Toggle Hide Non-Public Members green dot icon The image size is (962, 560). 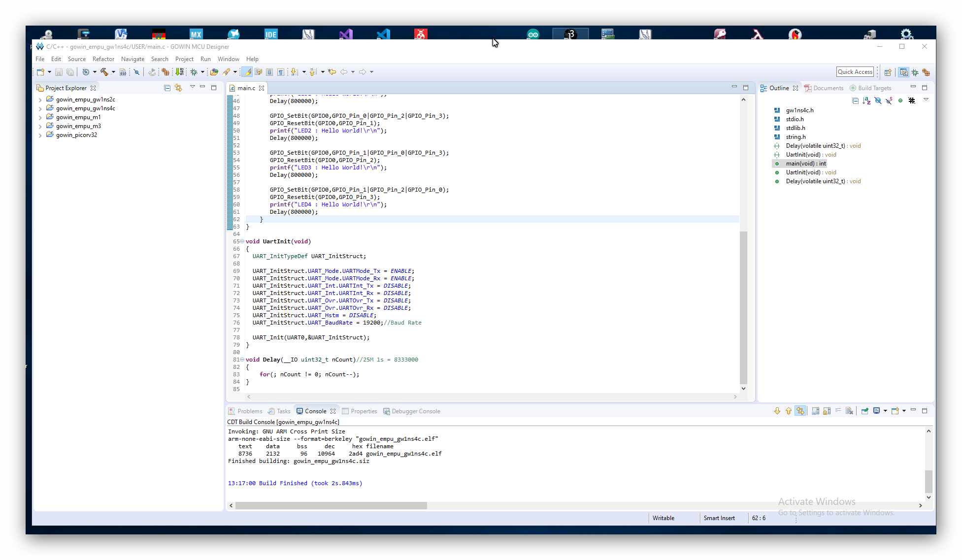click(x=900, y=100)
